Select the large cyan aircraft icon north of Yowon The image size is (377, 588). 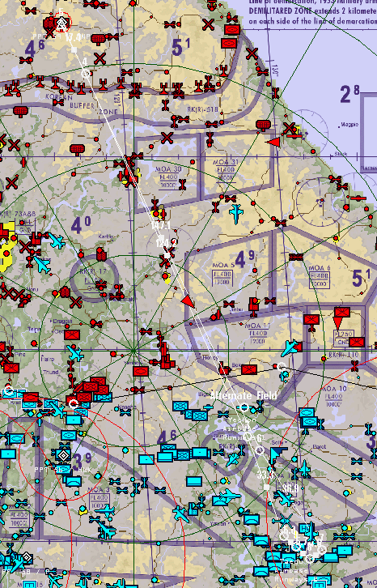[229, 496]
